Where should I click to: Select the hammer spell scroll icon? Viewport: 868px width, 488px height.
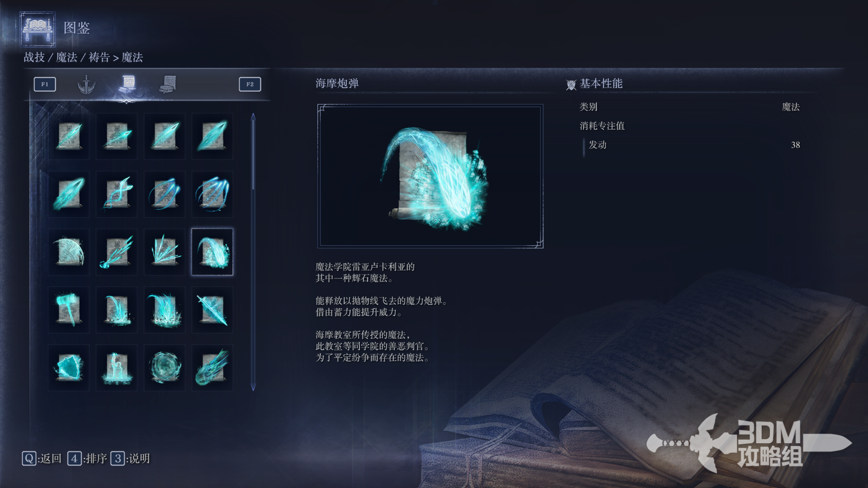pos(69,310)
